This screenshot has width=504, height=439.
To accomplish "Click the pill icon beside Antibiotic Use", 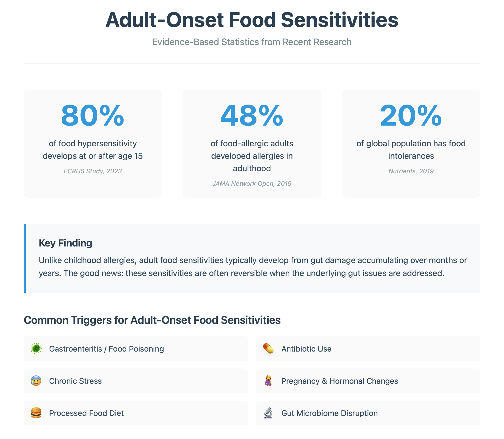I will pyautogui.click(x=268, y=348).
